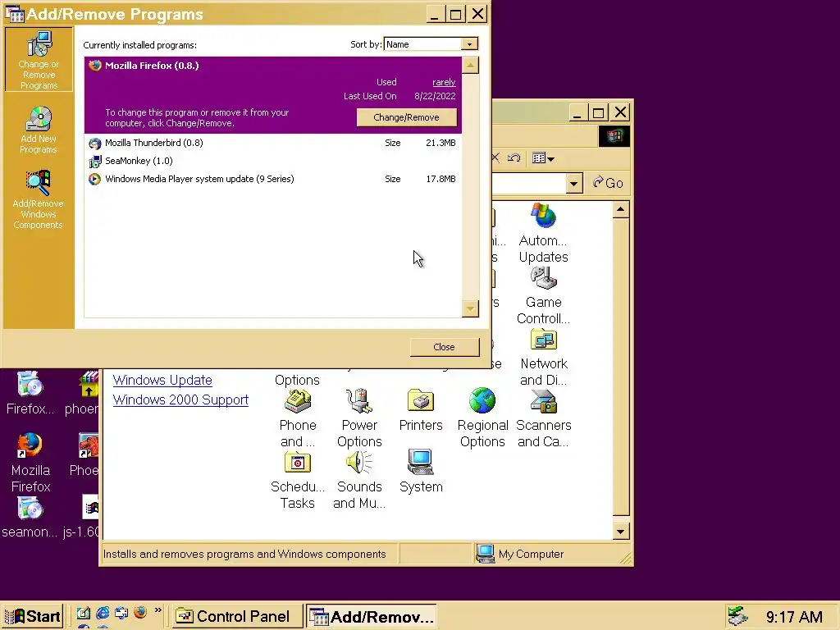Click Control Panel scroll down arrow
The height and width of the screenshot is (630, 840).
tap(620, 532)
